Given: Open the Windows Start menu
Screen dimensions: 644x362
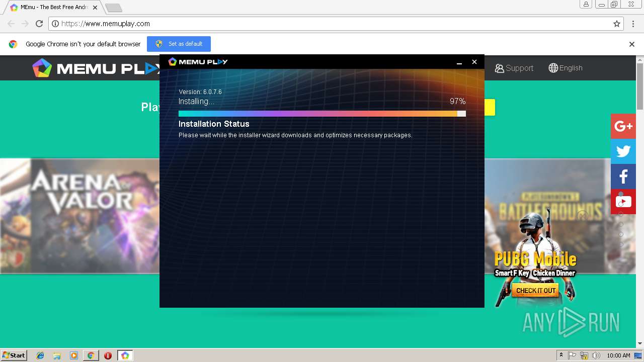Looking at the screenshot, I should coord(14,355).
